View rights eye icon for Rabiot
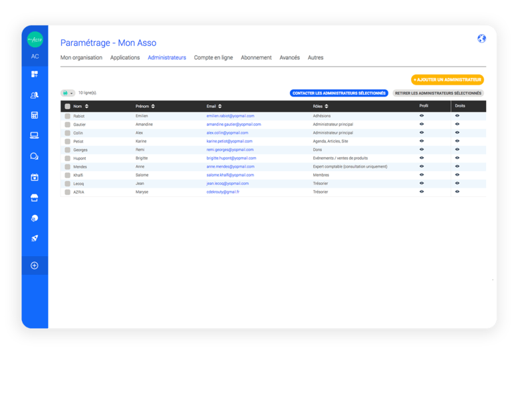The width and height of the screenshot is (532, 398). (458, 116)
